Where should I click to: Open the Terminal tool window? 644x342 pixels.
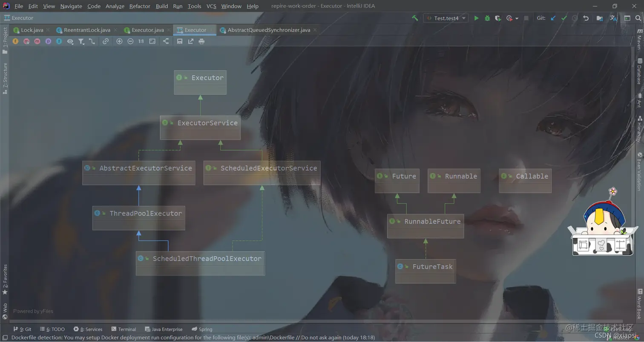pyautogui.click(x=124, y=329)
